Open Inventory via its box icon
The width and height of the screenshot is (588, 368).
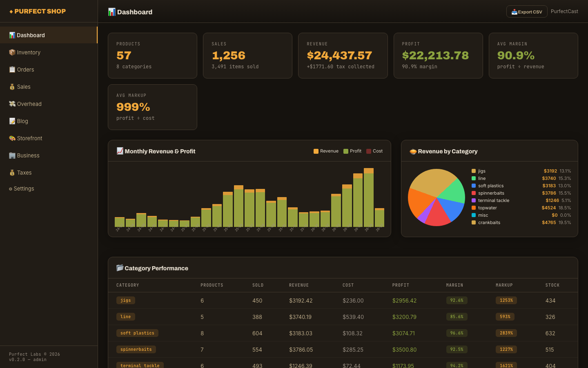[12, 52]
